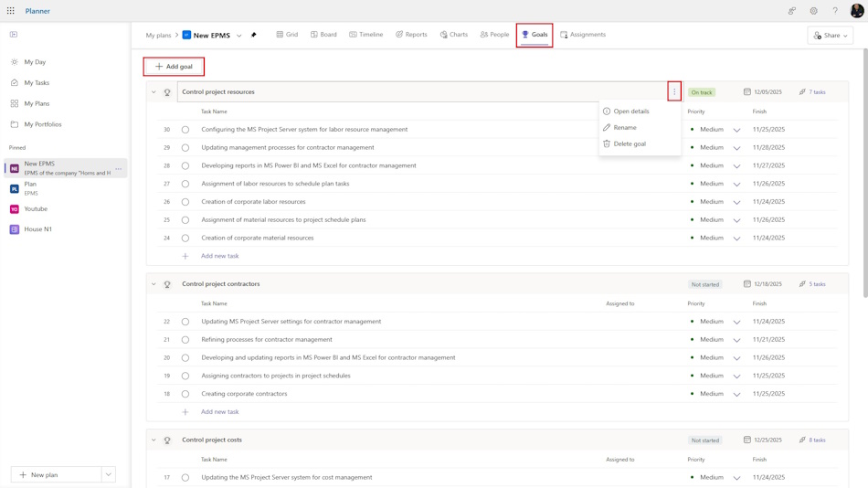This screenshot has height=488, width=868.
Task: Open the user profile avatar
Action: tap(856, 11)
